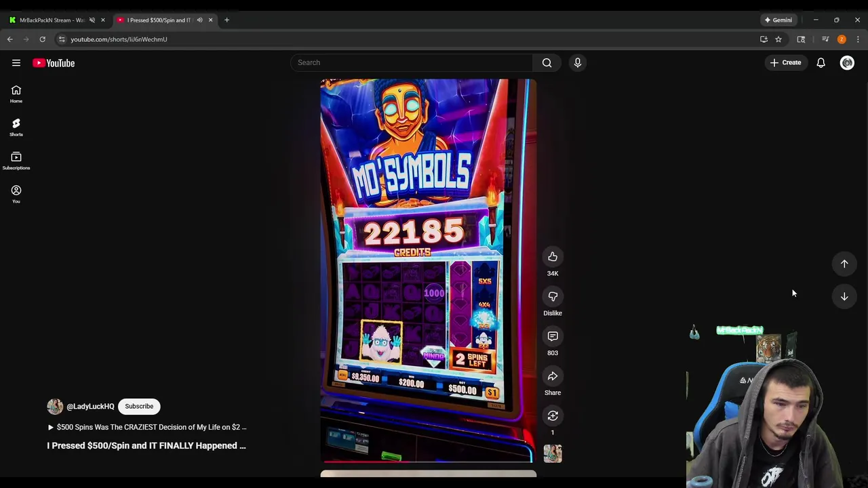
Task: Go to previous Short with up arrow
Action: pyautogui.click(x=844, y=264)
